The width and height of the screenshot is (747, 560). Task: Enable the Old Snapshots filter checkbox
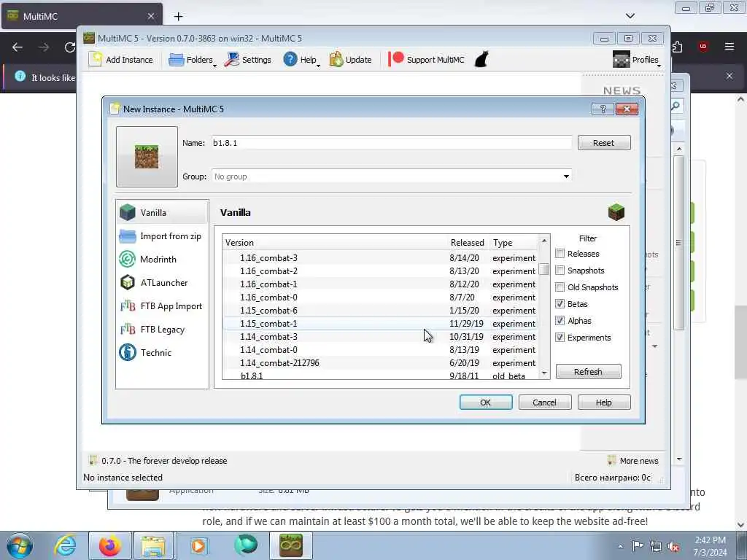point(560,287)
